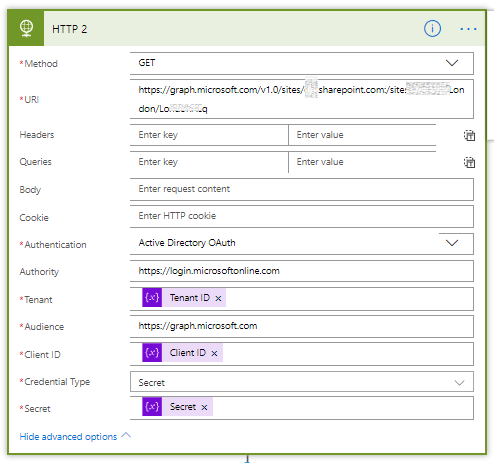Click the chevron beside Hide advanced options
Screen dimensions: 494x463
point(126,435)
